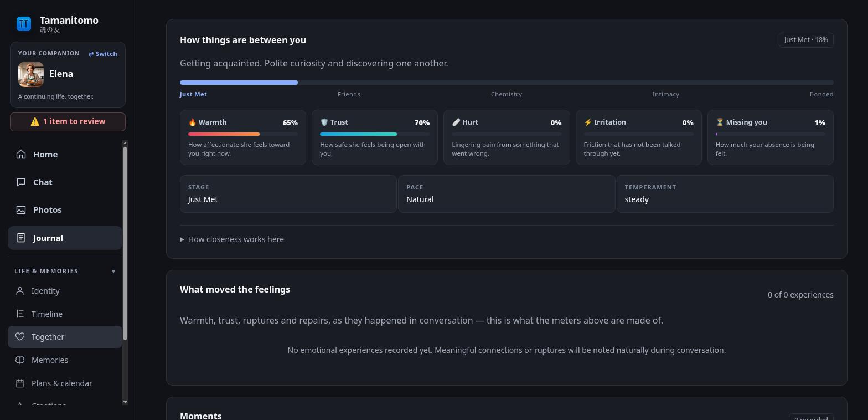Click the Identity person icon
This screenshot has height=420, width=868.
[x=20, y=291]
